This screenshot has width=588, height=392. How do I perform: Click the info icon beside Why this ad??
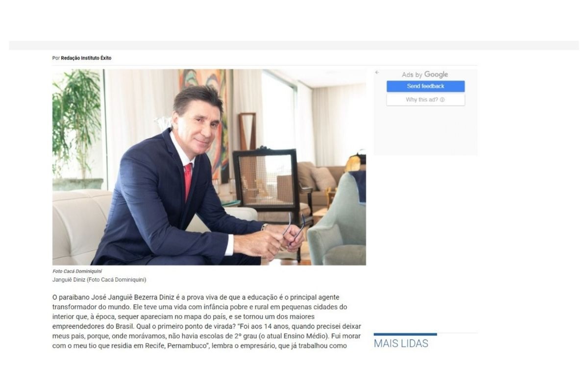[442, 99]
